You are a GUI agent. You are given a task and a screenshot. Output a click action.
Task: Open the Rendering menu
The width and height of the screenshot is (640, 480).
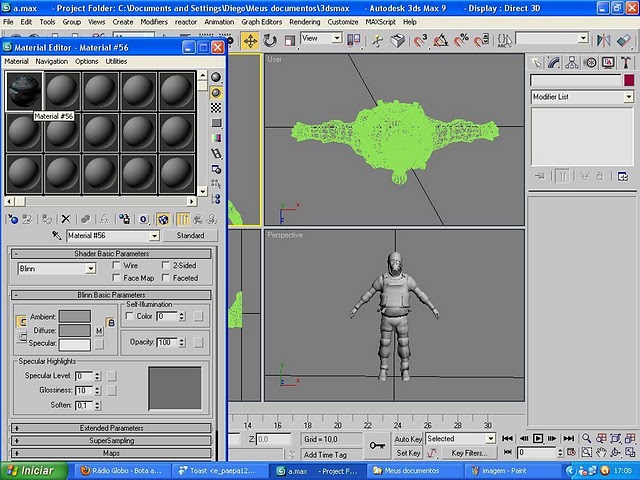tap(304, 22)
